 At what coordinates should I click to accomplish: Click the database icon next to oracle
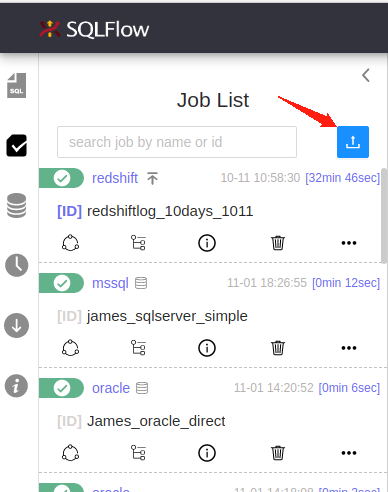tap(142, 388)
